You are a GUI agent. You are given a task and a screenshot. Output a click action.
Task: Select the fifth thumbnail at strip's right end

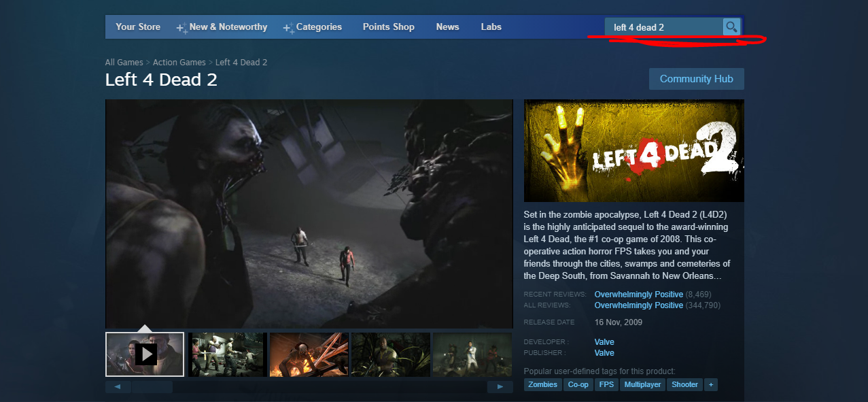(x=473, y=354)
